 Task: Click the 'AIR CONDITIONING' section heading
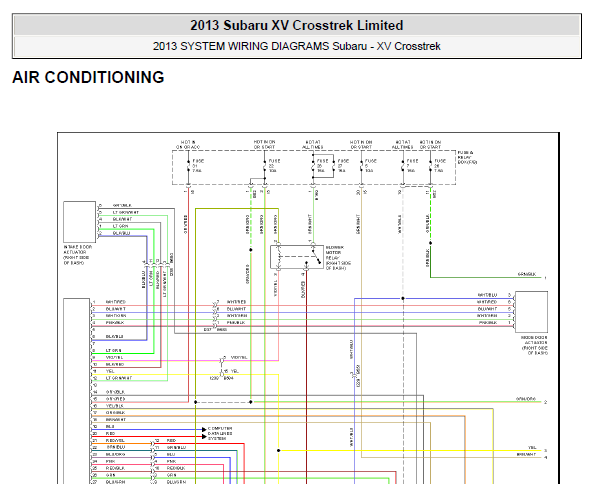88,77
